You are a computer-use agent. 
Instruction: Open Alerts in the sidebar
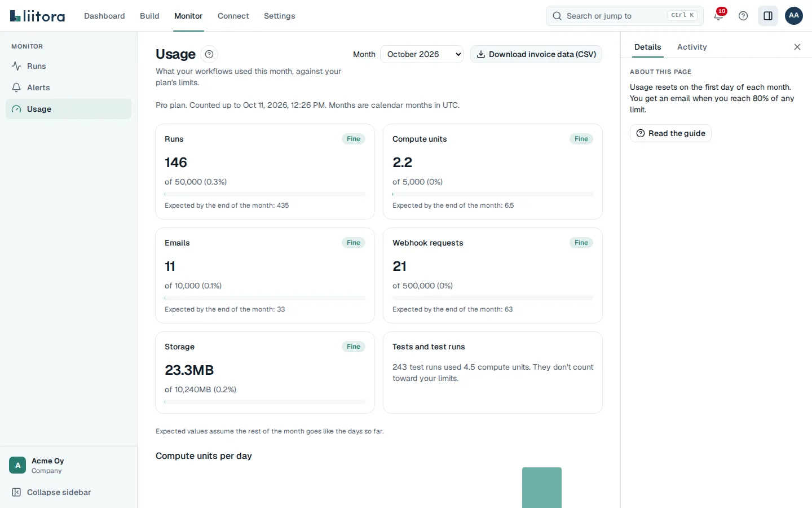(68, 87)
